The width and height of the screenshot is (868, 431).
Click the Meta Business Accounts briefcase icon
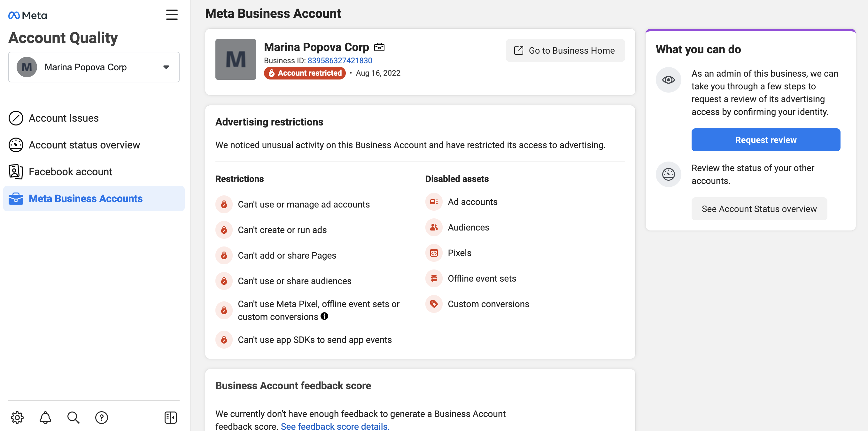(x=16, y=199)
